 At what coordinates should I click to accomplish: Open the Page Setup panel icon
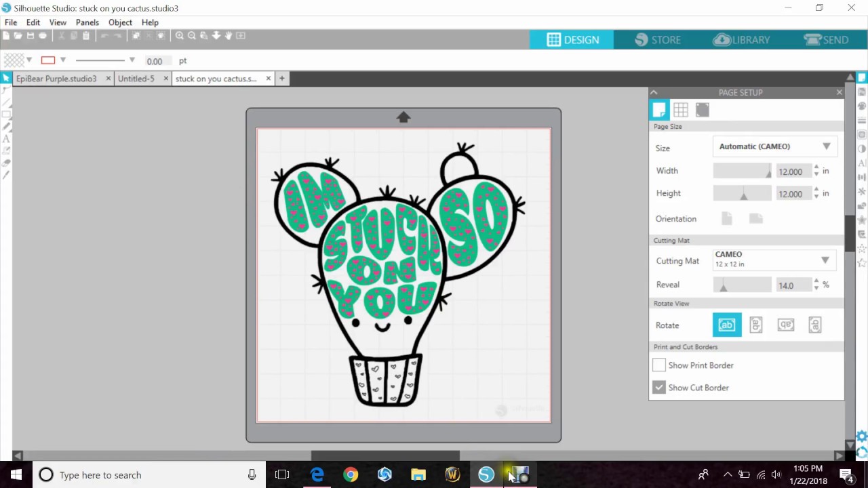(x=862, y=78)
